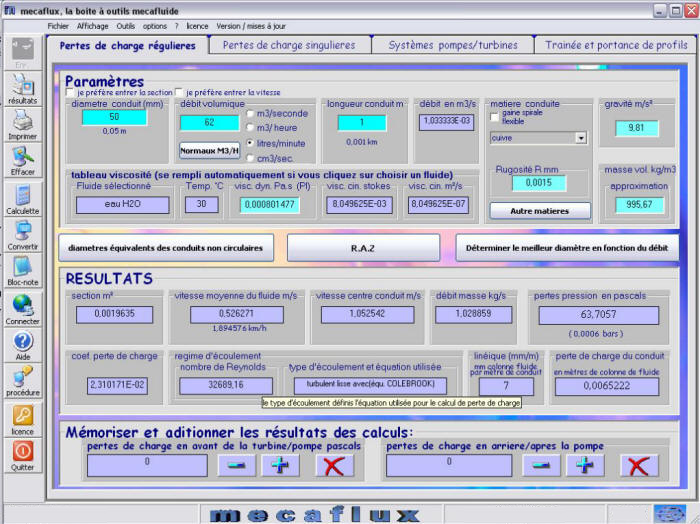Click plus under pertes en avant pompe
The image size is (700, 524).
coord(280,466)
